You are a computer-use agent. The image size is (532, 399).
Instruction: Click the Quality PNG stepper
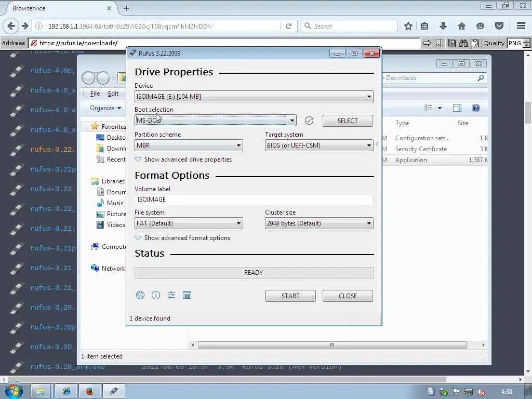coord(526,43)
